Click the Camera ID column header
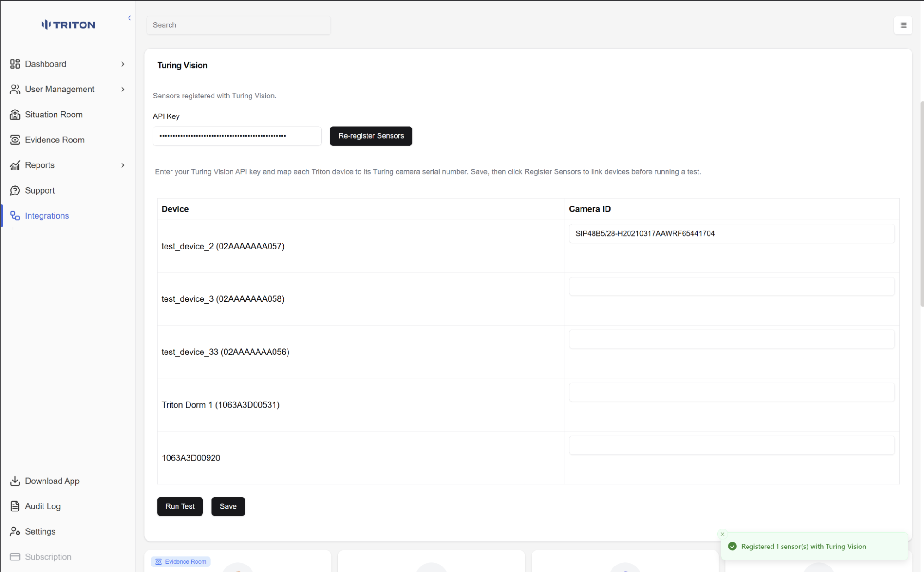The image size is (924, 572). tap(590, 209)
